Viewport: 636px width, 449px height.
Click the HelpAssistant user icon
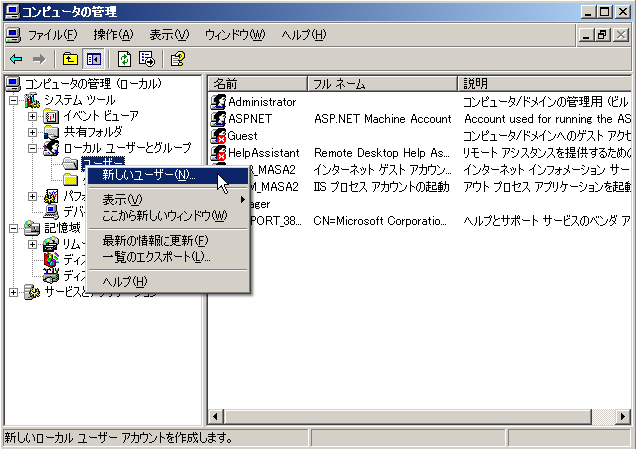pyautogui.click(x=218, y=153)
